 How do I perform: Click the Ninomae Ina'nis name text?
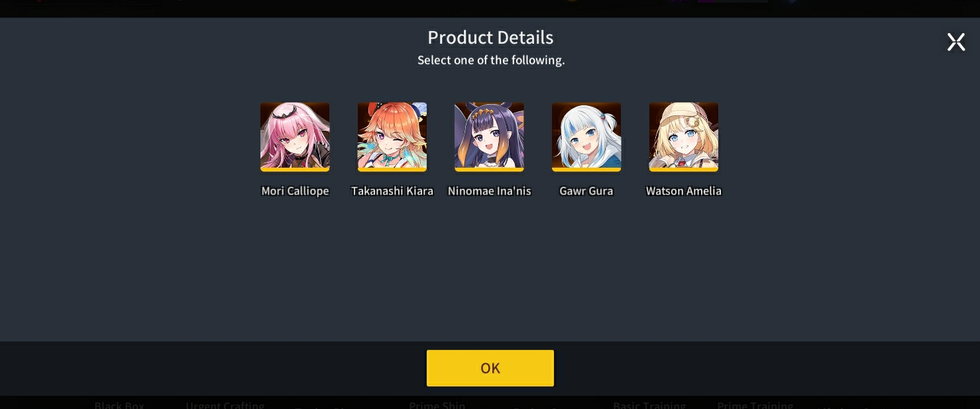[x=490, y=191]
